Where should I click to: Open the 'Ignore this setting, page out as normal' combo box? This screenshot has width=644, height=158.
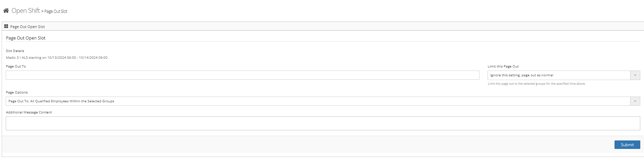(x=559, y=75)
